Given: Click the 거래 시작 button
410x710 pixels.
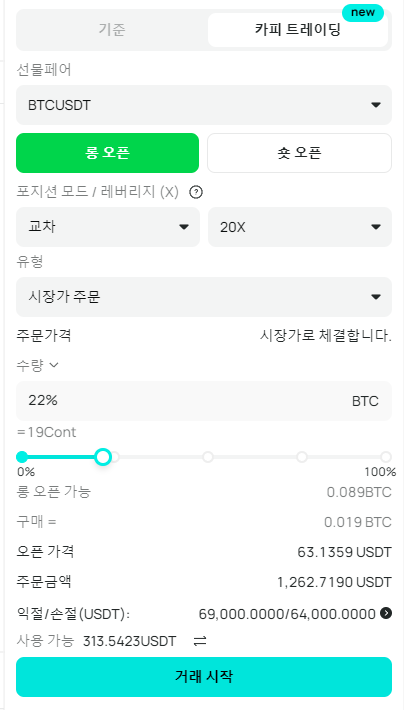Looking at the screenshot, I should [204, 677].
